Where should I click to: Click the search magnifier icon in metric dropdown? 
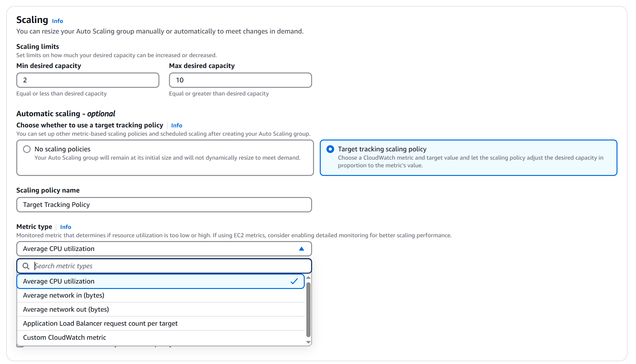pyautogui.click(x=26, y=266)
